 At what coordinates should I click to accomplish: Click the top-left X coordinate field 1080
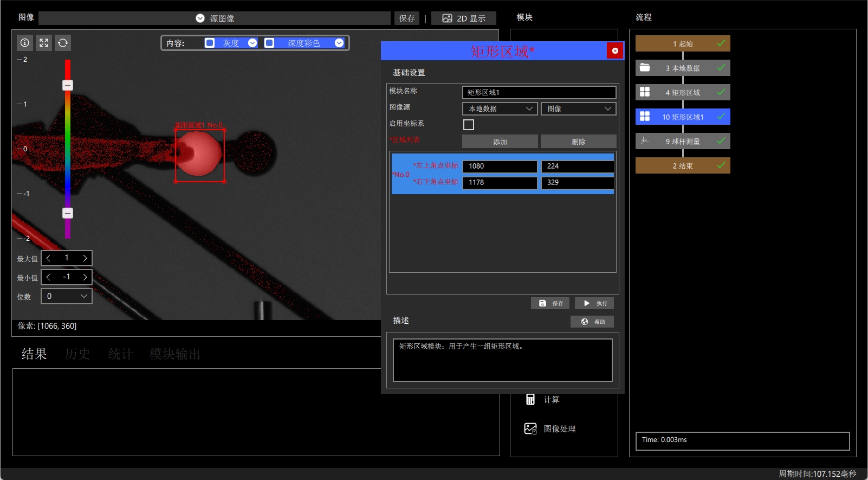(500, 166)
